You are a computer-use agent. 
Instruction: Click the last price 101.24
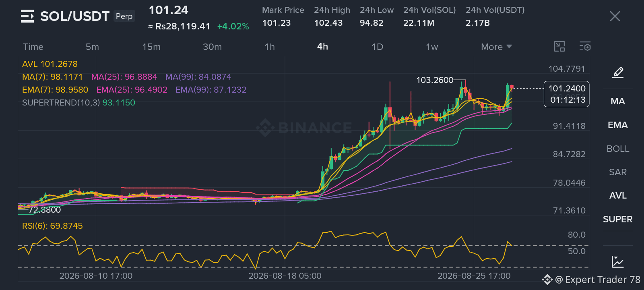pyautogui.click(x=169, y=10)
